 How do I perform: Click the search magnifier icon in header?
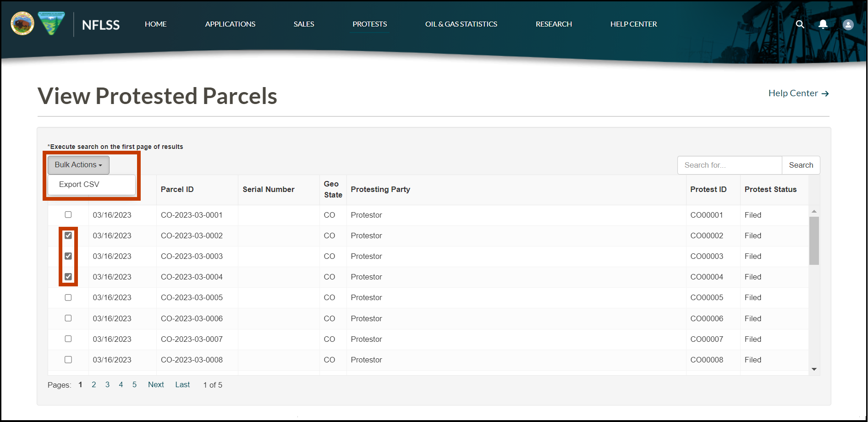coord(800,24)
